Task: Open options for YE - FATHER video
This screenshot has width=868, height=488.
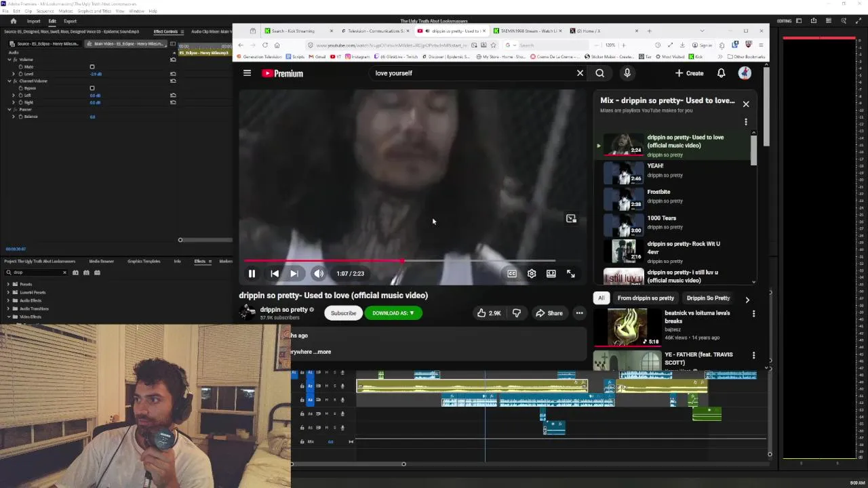Action: [753, 355]
